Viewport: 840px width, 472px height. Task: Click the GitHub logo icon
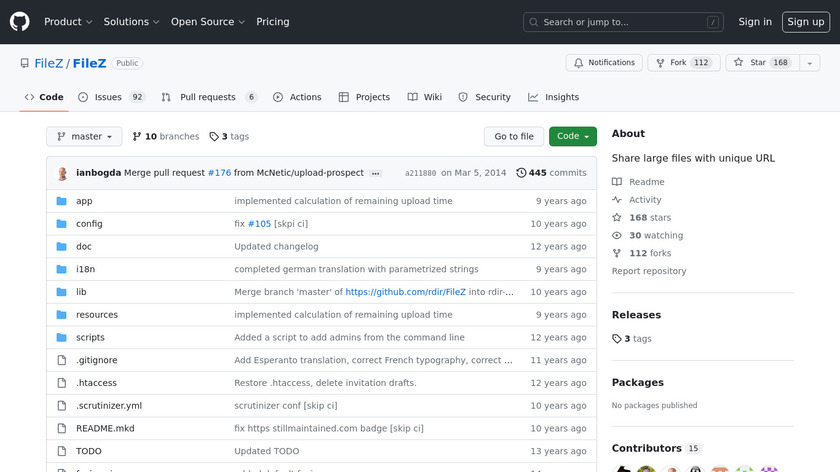pyautogui.click(x=20, y=22)
